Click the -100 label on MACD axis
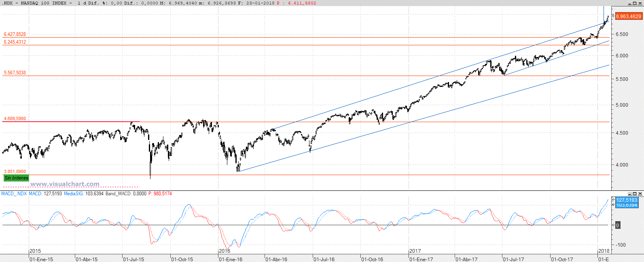Screen dimensions: 644x262 [621, 245]
